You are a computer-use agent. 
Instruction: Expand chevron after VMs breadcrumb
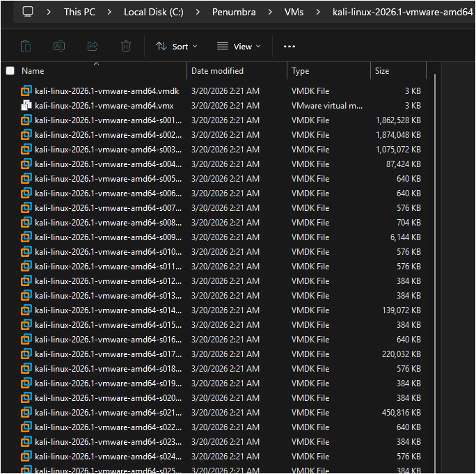318,12
